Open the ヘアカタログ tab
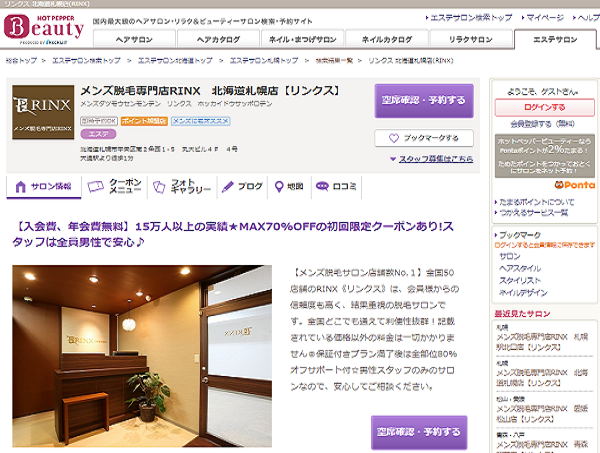 coord(218,39)
